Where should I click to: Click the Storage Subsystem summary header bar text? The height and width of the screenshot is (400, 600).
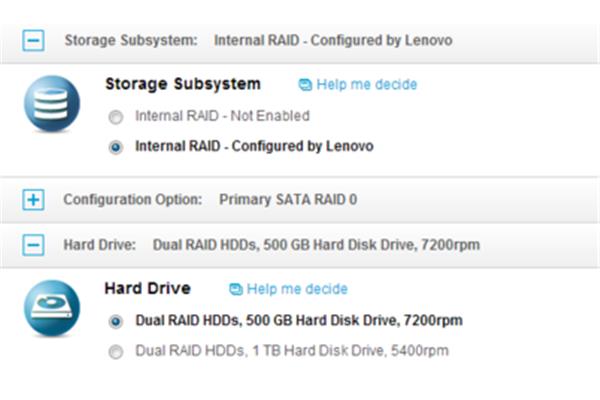[258, 40]
